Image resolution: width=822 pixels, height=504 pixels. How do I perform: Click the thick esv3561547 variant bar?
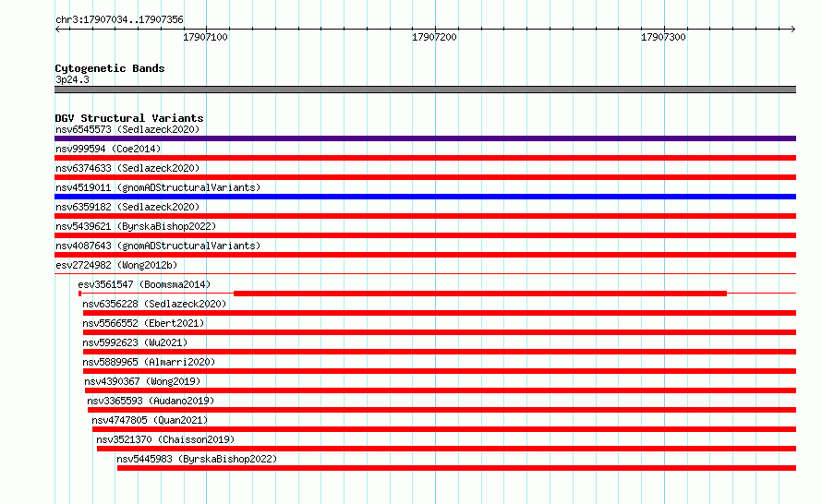click(480, 294)
